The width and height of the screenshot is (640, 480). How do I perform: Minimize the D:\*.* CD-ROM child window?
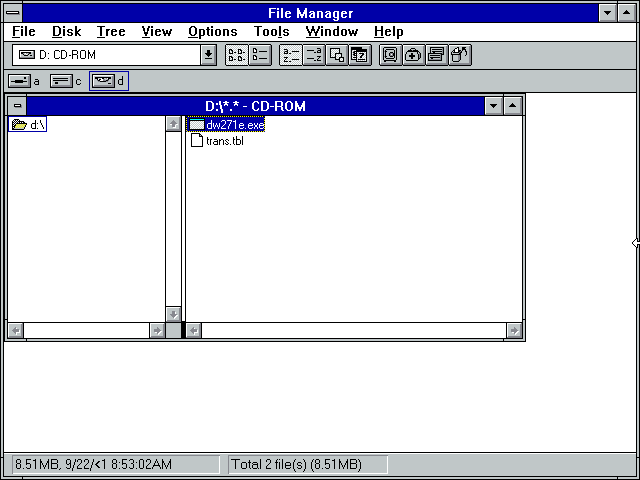(493, 106)
